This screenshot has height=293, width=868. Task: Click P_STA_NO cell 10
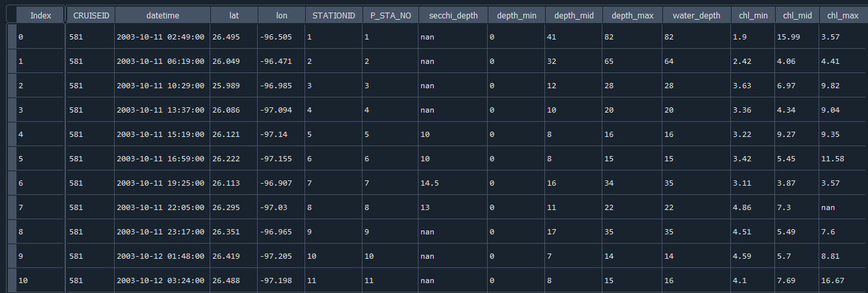pyautogui.click(x=390, y=255)
